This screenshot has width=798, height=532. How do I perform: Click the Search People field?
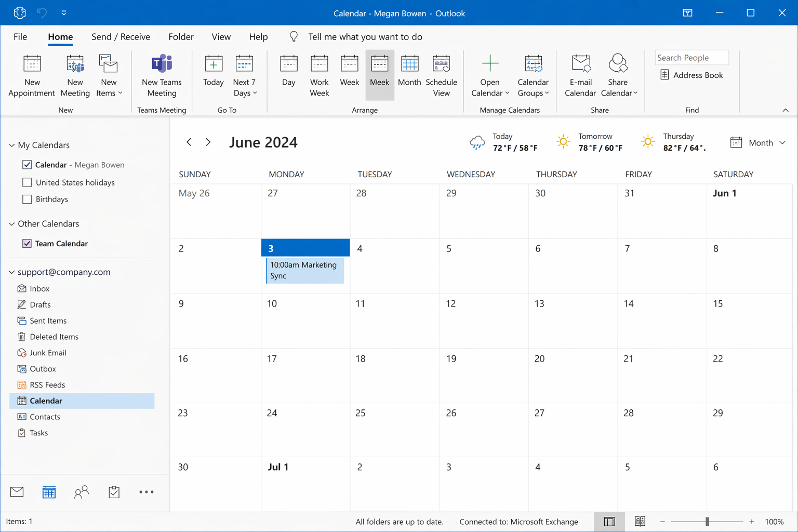pyautogui.click(x=691, y=58)
